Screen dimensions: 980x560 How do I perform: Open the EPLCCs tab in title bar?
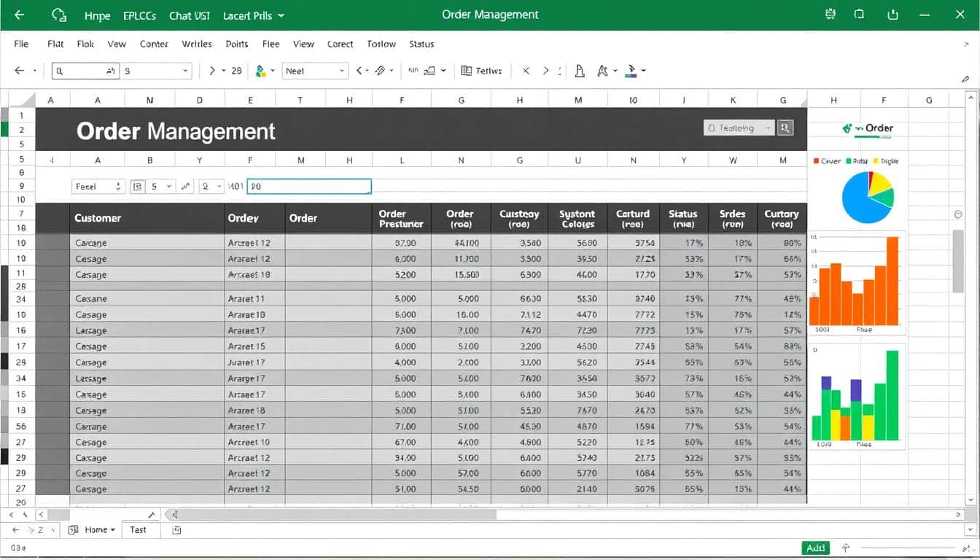click(140, 15)
